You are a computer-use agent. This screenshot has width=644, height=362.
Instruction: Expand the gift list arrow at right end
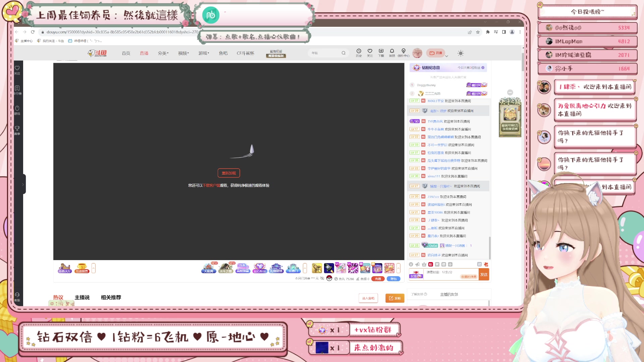tap(398, 268)
